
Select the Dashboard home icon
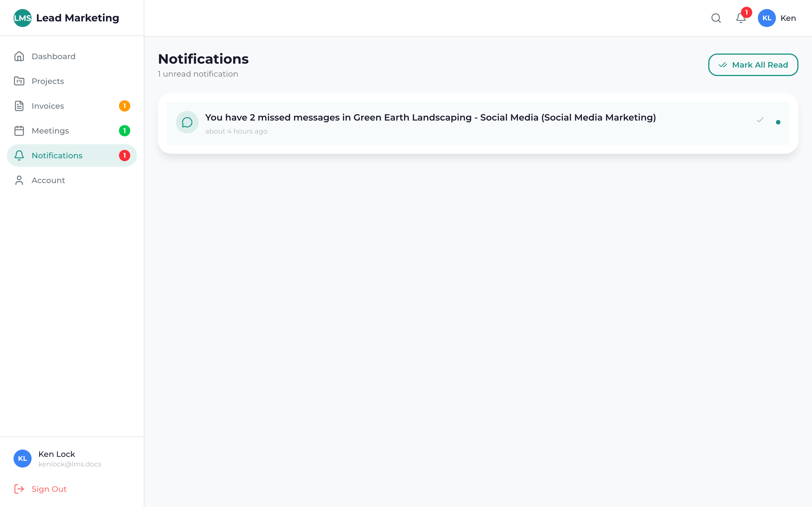pyautogui.click(x=19, y=56)
